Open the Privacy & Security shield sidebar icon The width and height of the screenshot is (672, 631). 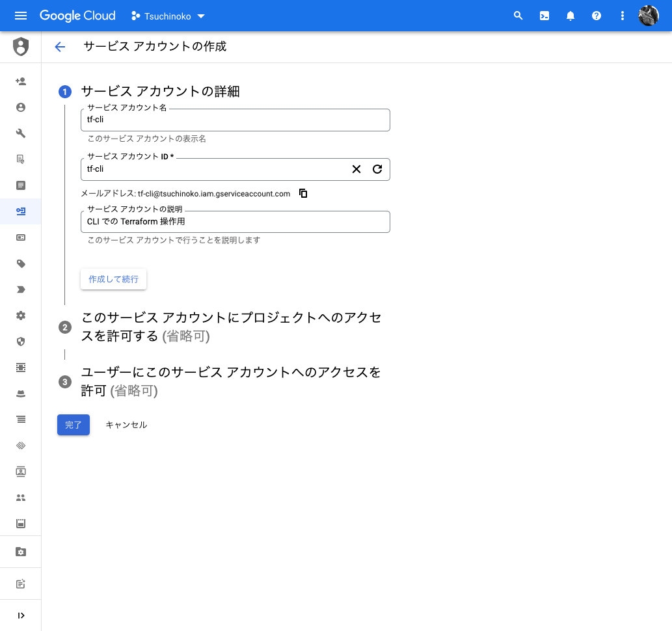point(21,342)
